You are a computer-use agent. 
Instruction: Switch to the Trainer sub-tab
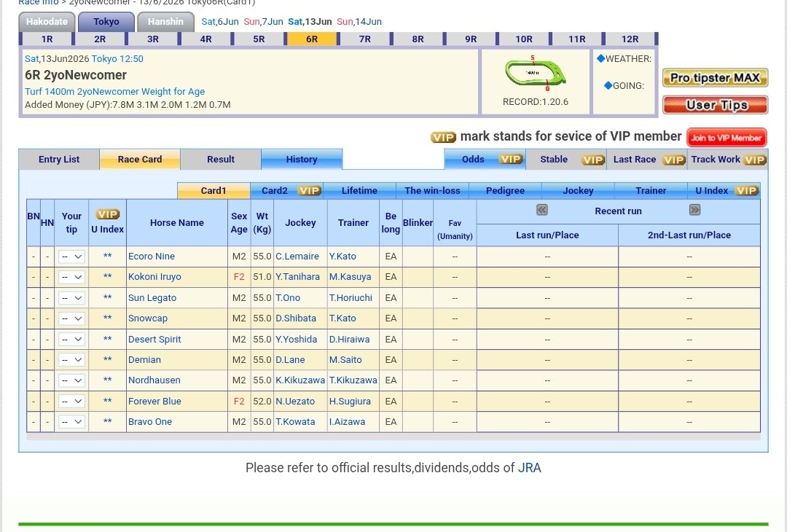[x=651, y=191]
